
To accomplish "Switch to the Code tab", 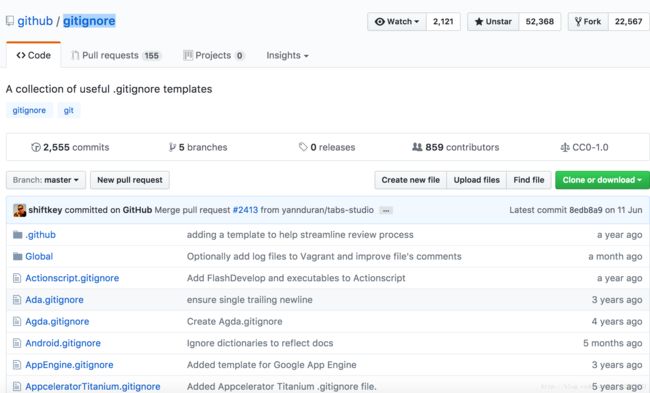I will pyautogui.click(x=34, y=55).
